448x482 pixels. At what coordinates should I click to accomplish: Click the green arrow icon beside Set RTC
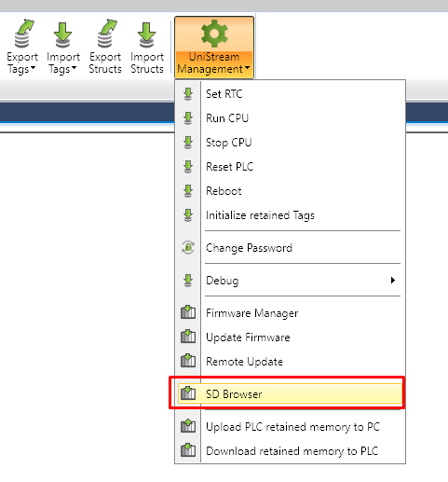pyautogui.click(x=188, y=94)
